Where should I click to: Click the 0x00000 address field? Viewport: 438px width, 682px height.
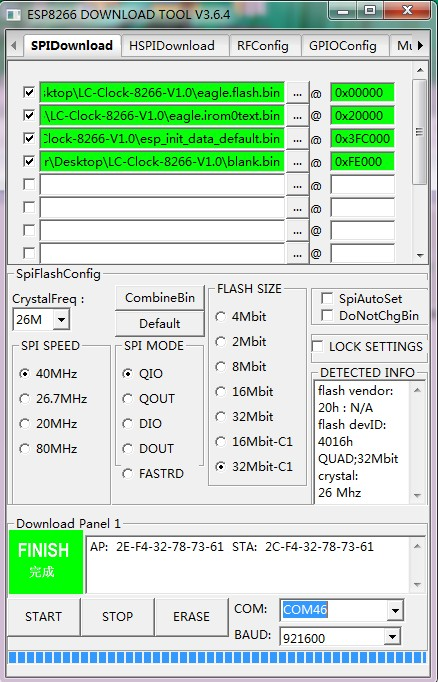pos(362,93)
